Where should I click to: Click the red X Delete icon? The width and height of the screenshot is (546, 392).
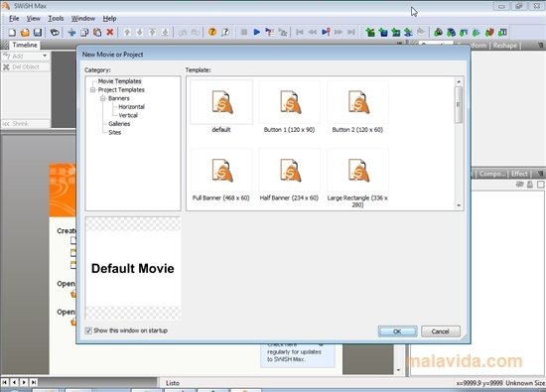[x=109, y=33]
